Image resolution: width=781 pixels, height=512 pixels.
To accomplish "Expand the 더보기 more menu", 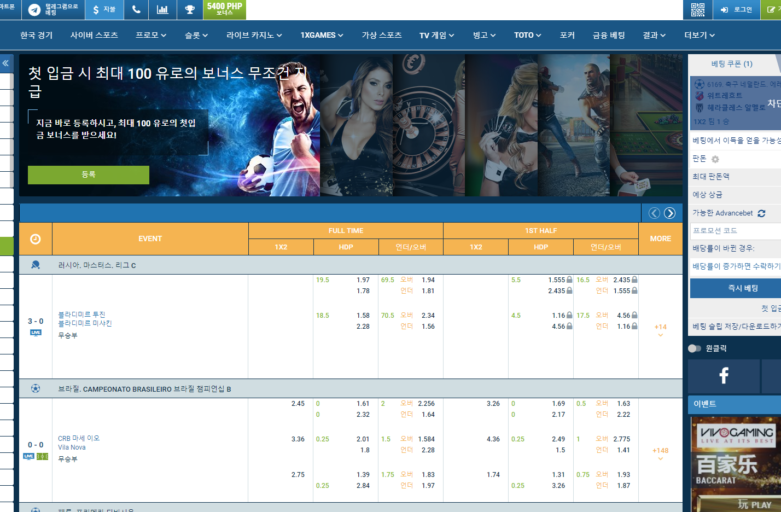I will pyautogui.click(x=699, y=35).
